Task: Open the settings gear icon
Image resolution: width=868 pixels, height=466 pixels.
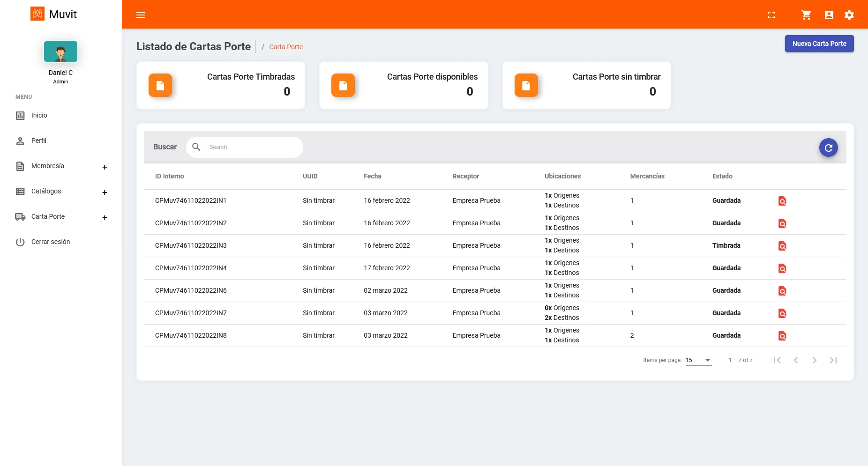Action: point(849,15)
